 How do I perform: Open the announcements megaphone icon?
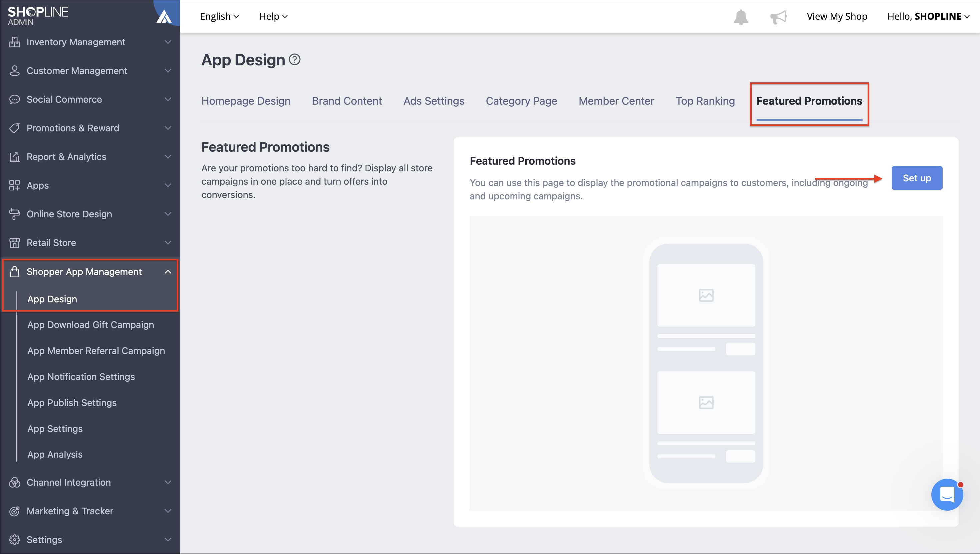[778, 17]
